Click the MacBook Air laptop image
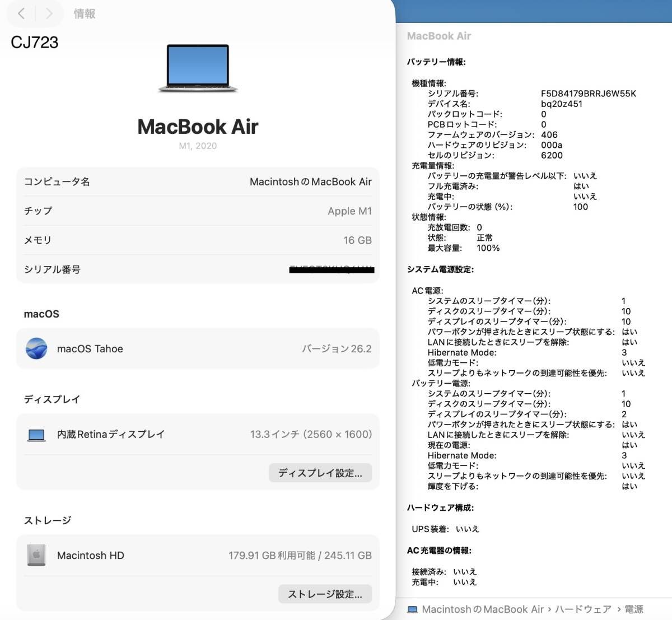Screen dimensions: 672x620 point(198,68)
